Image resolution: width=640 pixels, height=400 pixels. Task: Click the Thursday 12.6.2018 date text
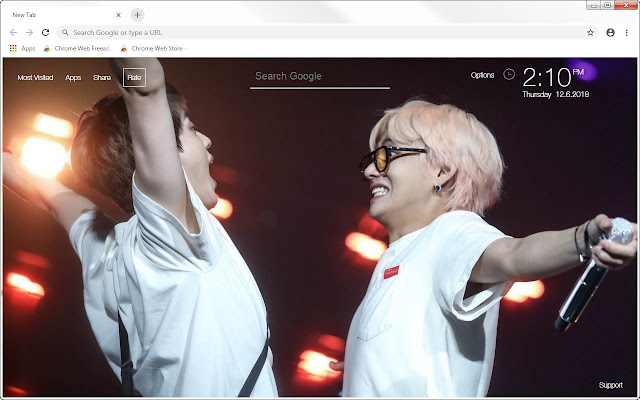coord(556,94)
